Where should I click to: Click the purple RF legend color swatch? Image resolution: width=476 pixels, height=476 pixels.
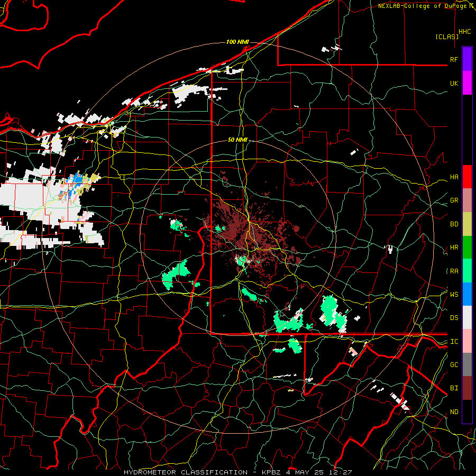tap(467, 59)
